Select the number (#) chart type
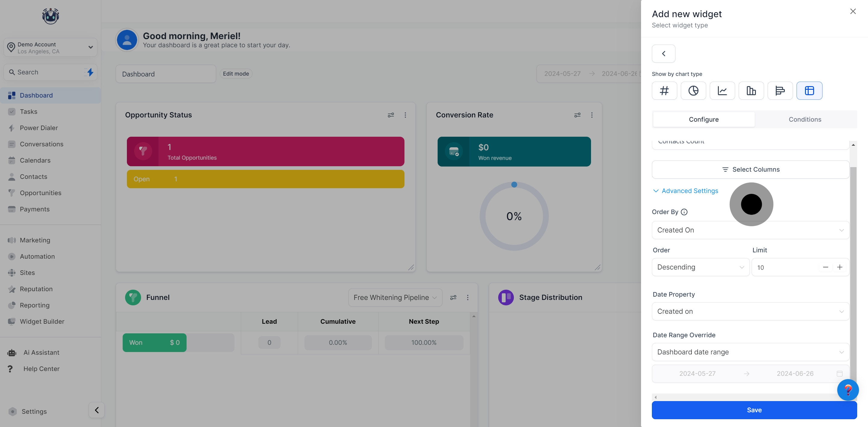 tap(664, 91)
